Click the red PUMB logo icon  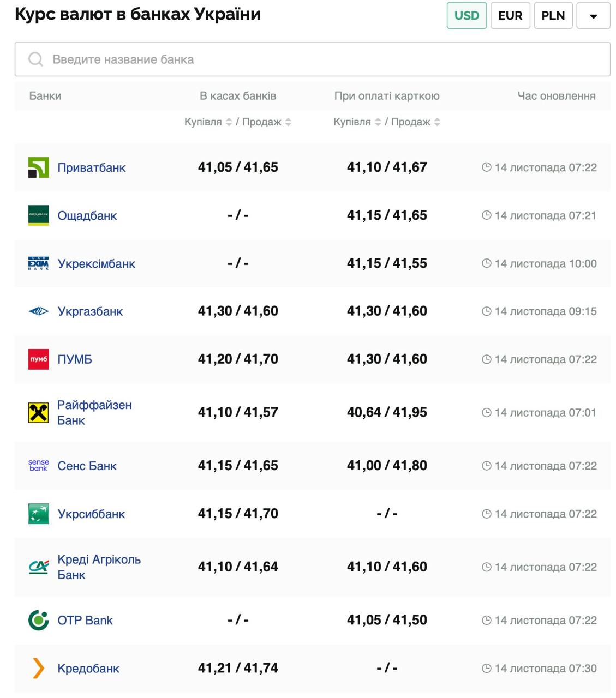pyautogui.click(x=38, y=359)
